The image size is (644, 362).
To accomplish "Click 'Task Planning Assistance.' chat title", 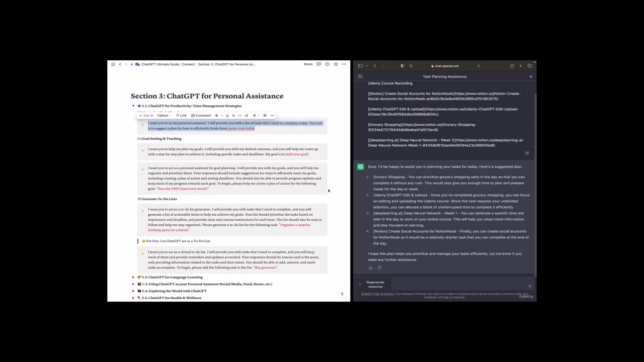I will click(x=445, y=76).
